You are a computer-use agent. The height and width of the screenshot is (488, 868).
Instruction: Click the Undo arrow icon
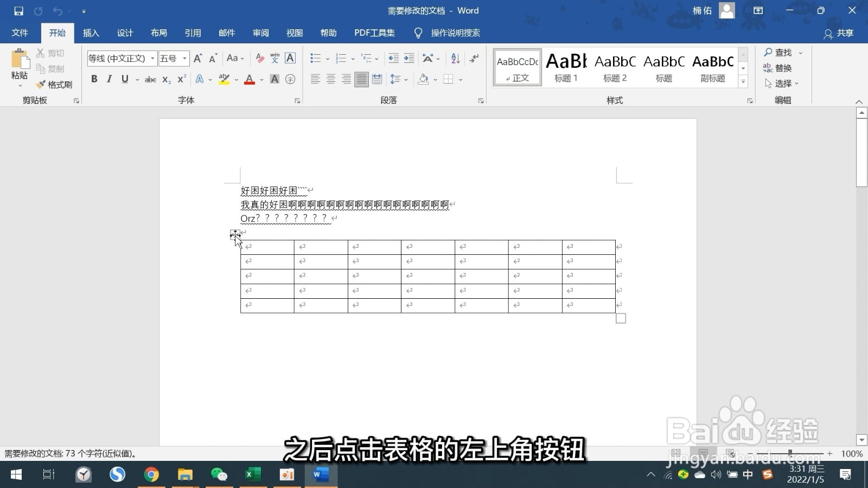pos(58,11)
